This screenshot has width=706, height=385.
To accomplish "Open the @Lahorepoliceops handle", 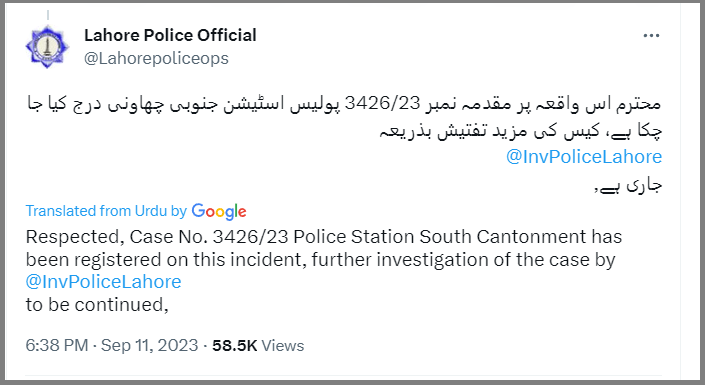I will point(156,59).
